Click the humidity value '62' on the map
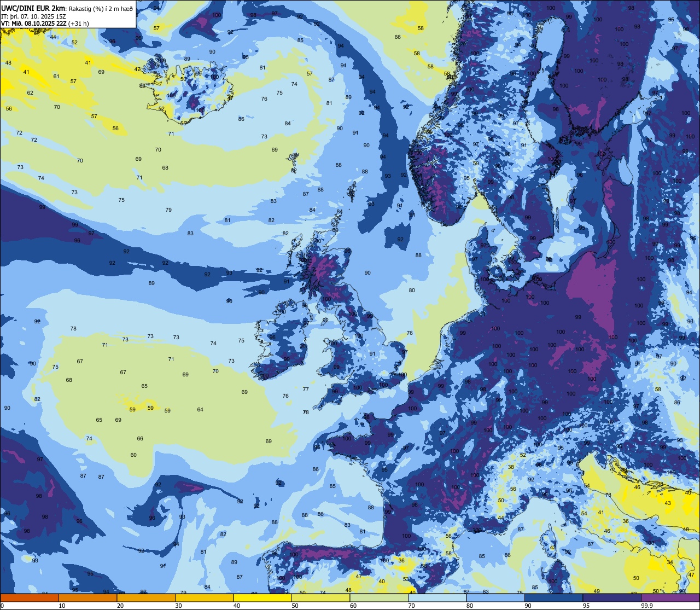 (x=30, y=92)
